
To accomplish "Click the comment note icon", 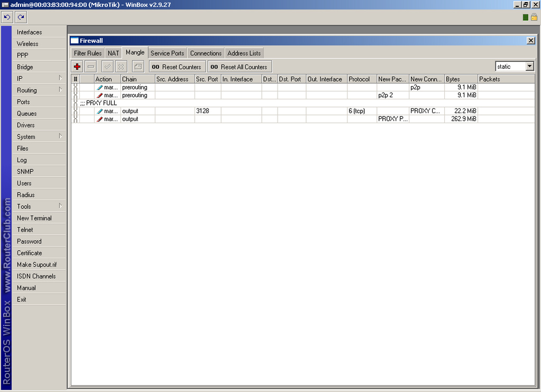I will click(138, 67).
